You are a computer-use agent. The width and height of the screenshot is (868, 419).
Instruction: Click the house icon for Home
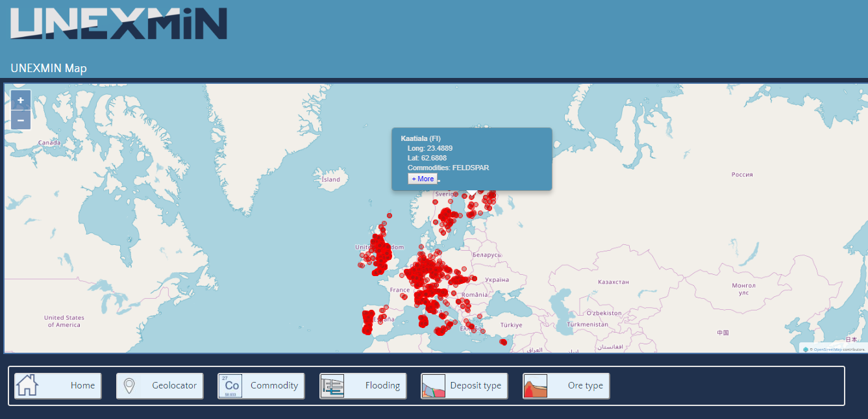(x=27, y=386)
